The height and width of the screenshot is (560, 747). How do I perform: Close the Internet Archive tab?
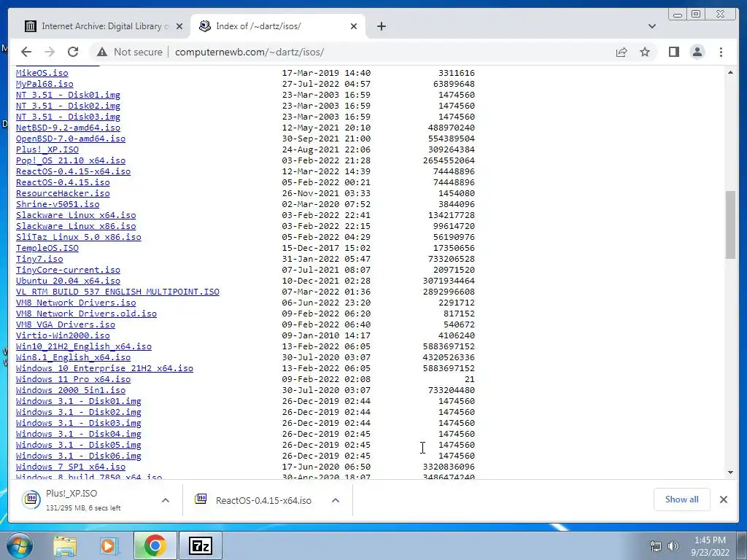pyautogui.click(x=179, y=26)
